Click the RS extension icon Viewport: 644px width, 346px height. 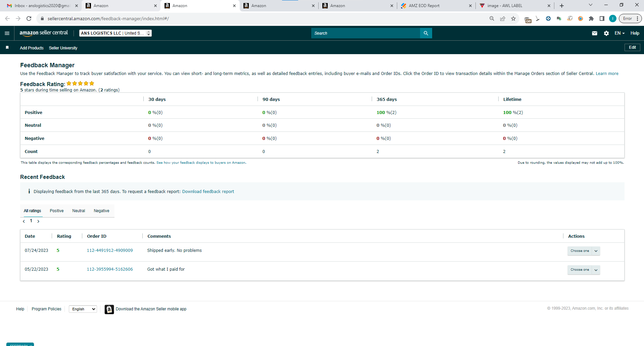559,18
